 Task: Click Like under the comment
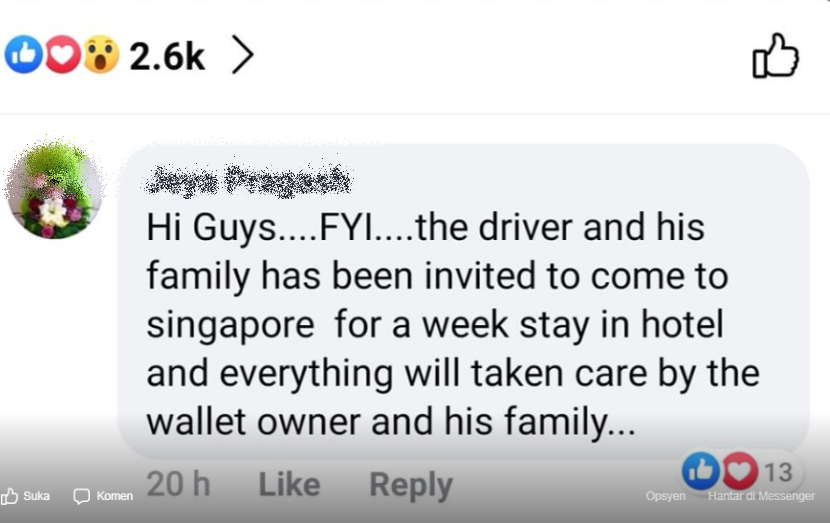(x=289, y=484)
